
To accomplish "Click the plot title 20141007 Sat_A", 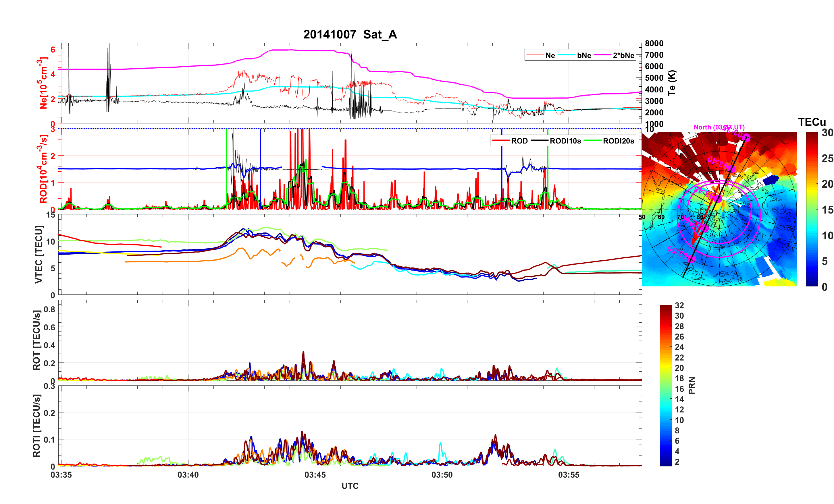I will tap(350, 34).
